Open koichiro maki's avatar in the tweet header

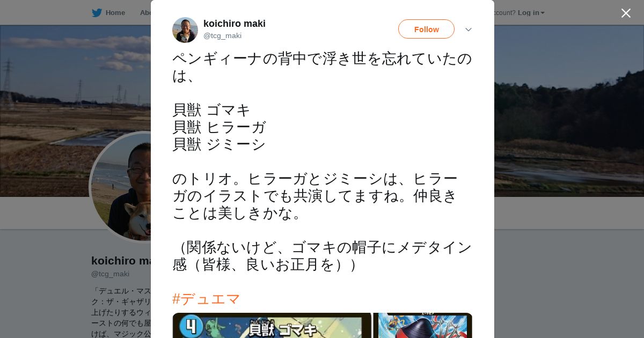pos(185,30)
